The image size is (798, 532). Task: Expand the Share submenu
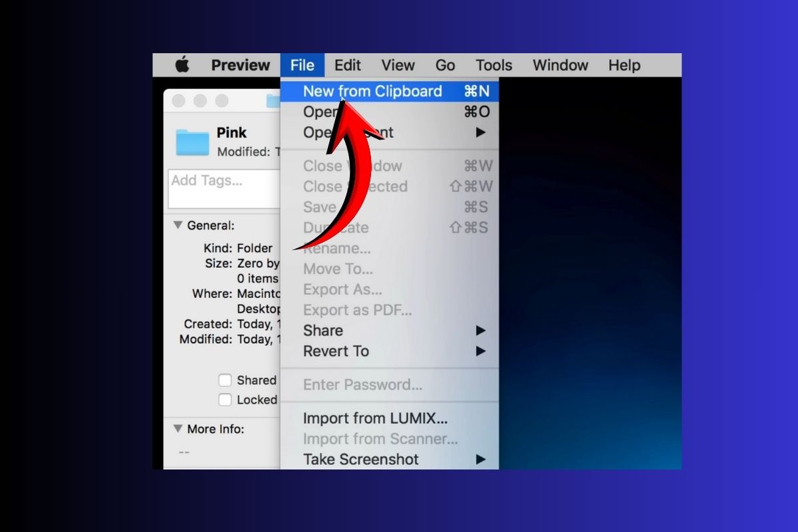click(x=390, y=331)
